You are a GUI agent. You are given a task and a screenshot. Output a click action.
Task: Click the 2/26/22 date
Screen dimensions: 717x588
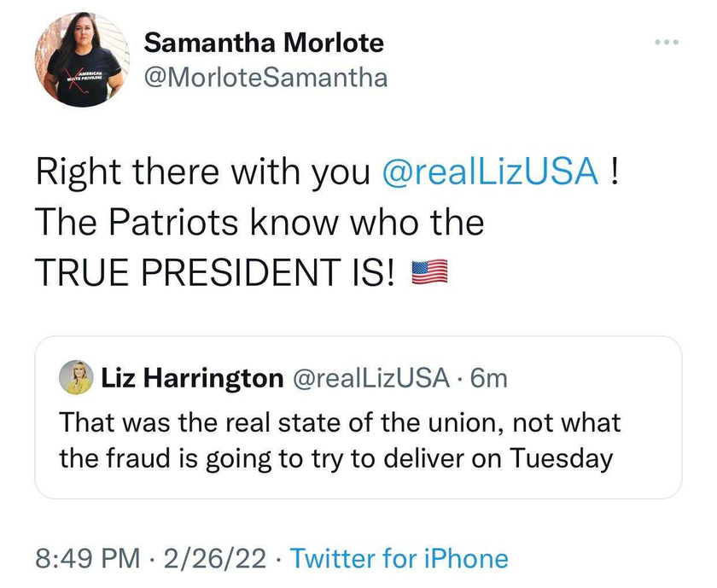[214, 559]
